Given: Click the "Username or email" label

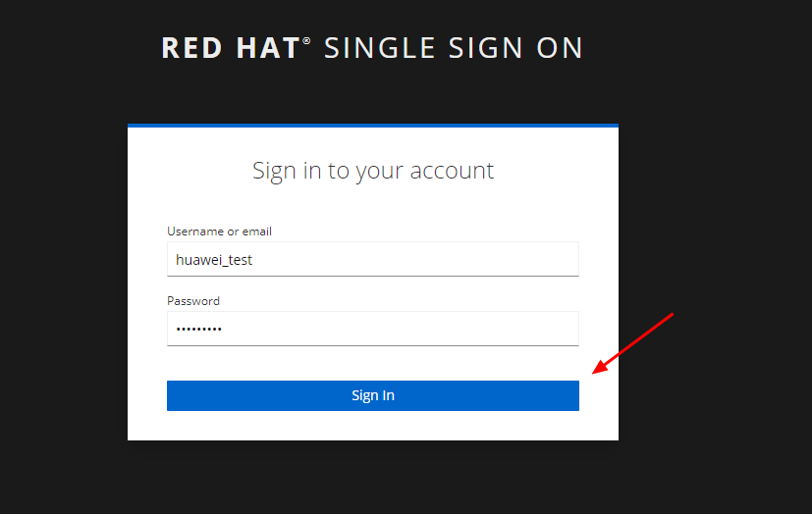Looking at the screenshot, I should (219, 231).
